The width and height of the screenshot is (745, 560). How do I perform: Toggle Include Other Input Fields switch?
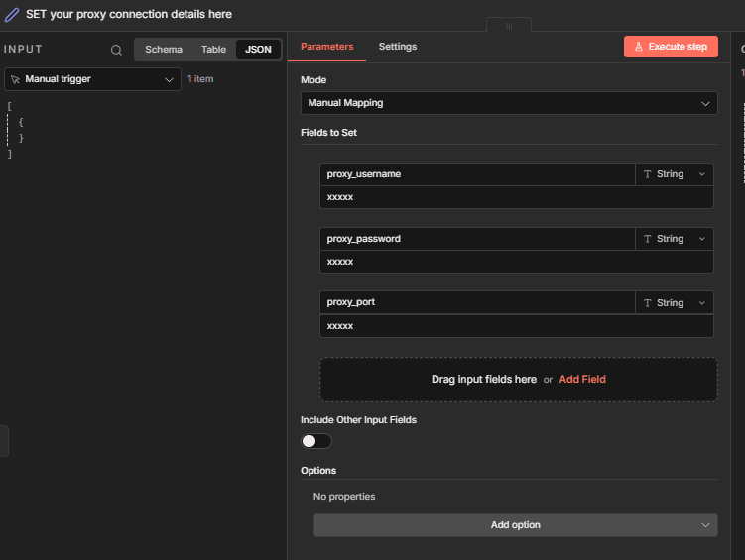click(316, 441)
